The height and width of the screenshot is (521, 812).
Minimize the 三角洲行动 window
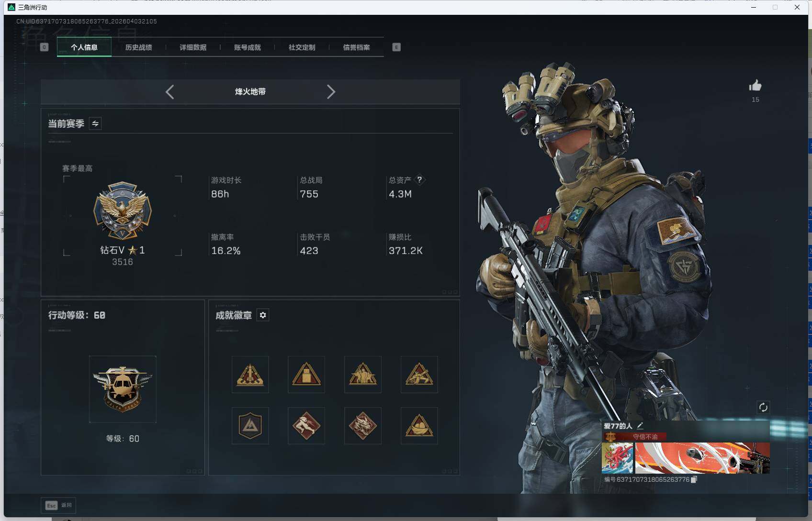pos(754,7)
